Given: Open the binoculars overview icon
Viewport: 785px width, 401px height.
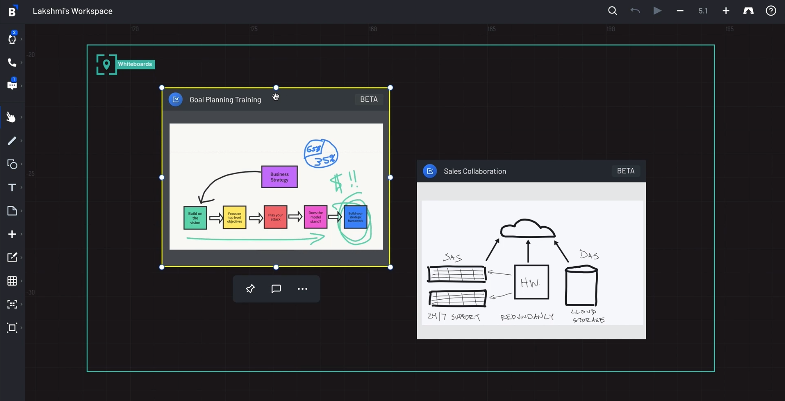Looking at the screenshot, I should point(748,11).
